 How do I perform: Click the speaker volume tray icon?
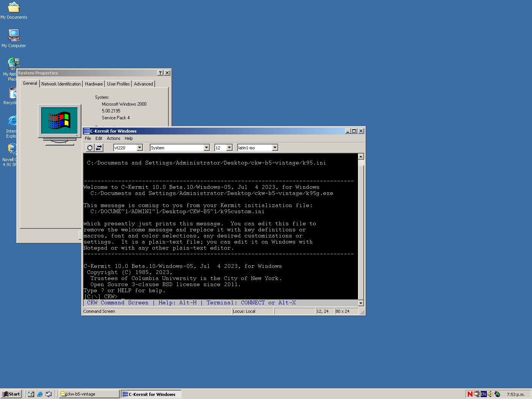tap(490, 394)
